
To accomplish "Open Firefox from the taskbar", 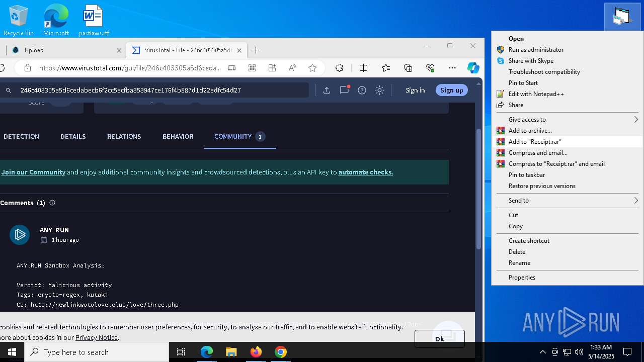I will coord(256,352).
